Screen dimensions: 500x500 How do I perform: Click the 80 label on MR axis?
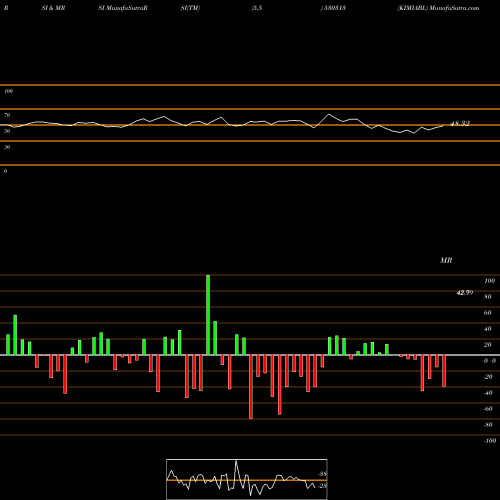488,297
